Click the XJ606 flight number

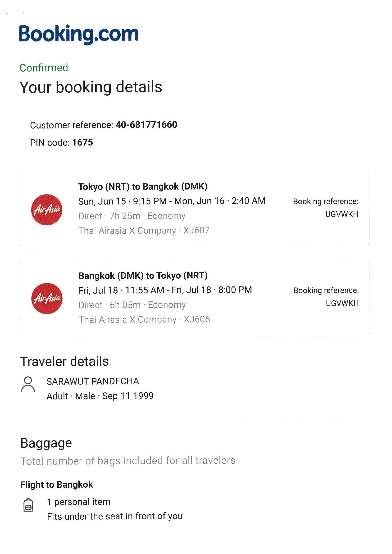(x=197, y=319)
